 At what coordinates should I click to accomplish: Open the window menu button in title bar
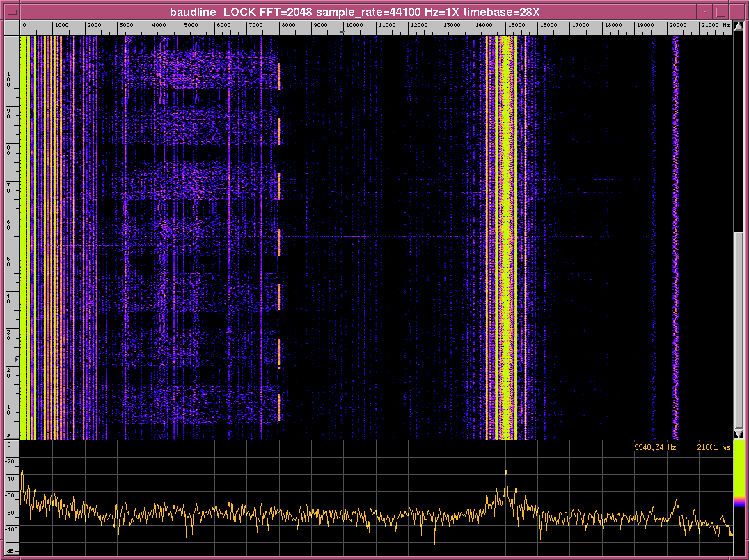pyautogui.click(x=13, y=12)
